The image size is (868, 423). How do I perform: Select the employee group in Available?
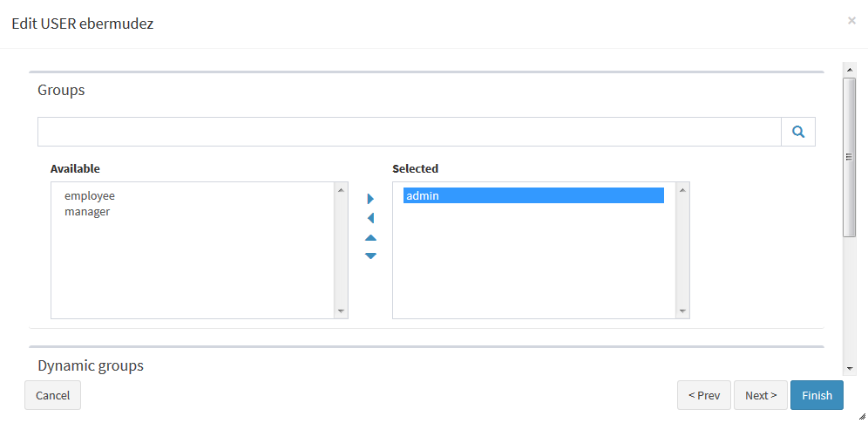click(x=90, y=196)
